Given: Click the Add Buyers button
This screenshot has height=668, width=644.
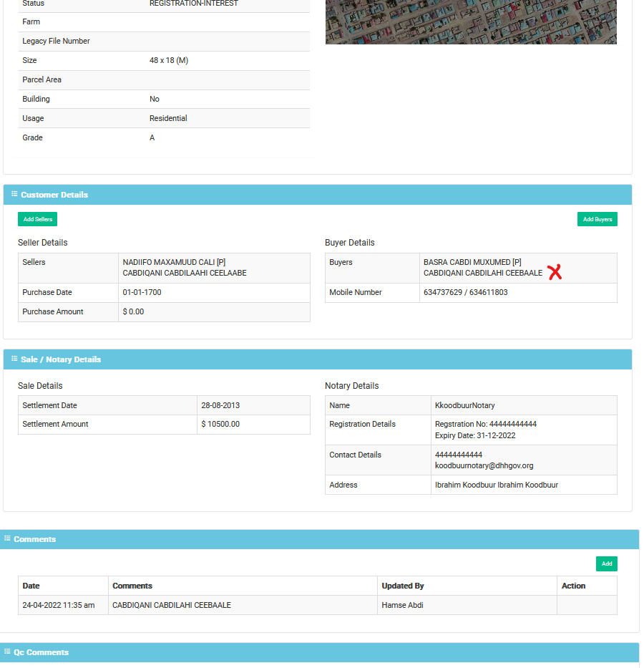Looking at the screenshot, I should click(597, 219).
